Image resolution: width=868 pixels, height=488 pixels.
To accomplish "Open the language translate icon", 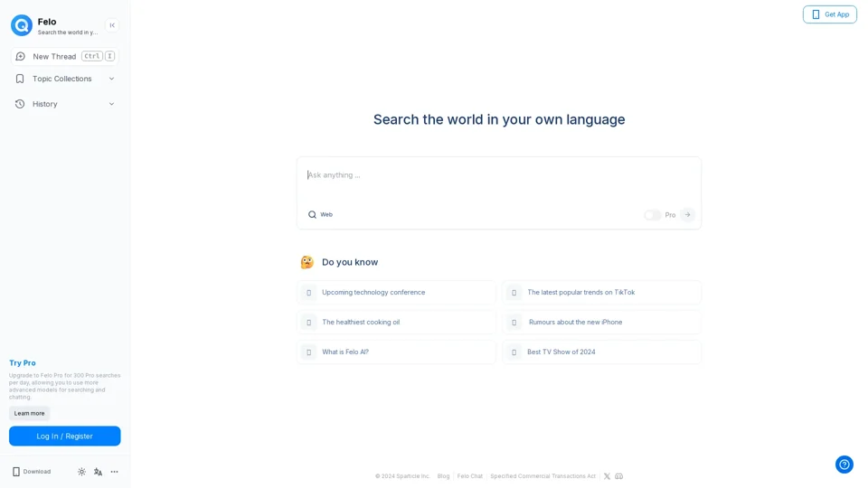I will point(98,472).
